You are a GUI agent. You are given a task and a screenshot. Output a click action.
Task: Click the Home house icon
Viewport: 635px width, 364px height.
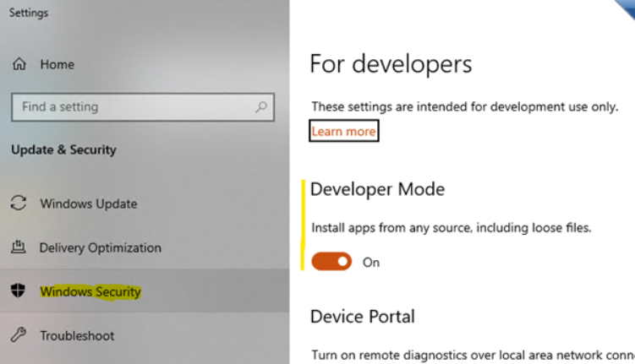click(19, 64)
